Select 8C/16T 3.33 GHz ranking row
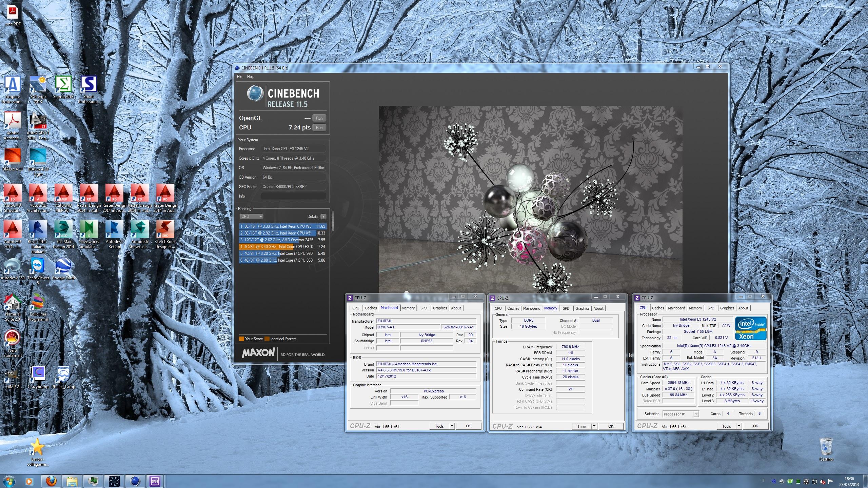Screen dimensions: 868x488 point(283,226)
